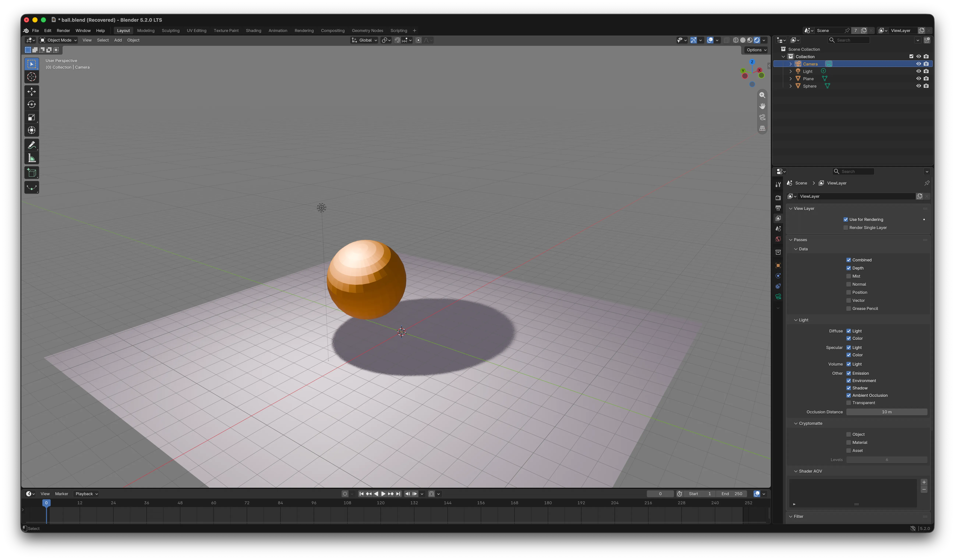The height and width of the screenshot is (560, 955).
Task: Switch to the Modeling workspace tab
Action: 146,31
